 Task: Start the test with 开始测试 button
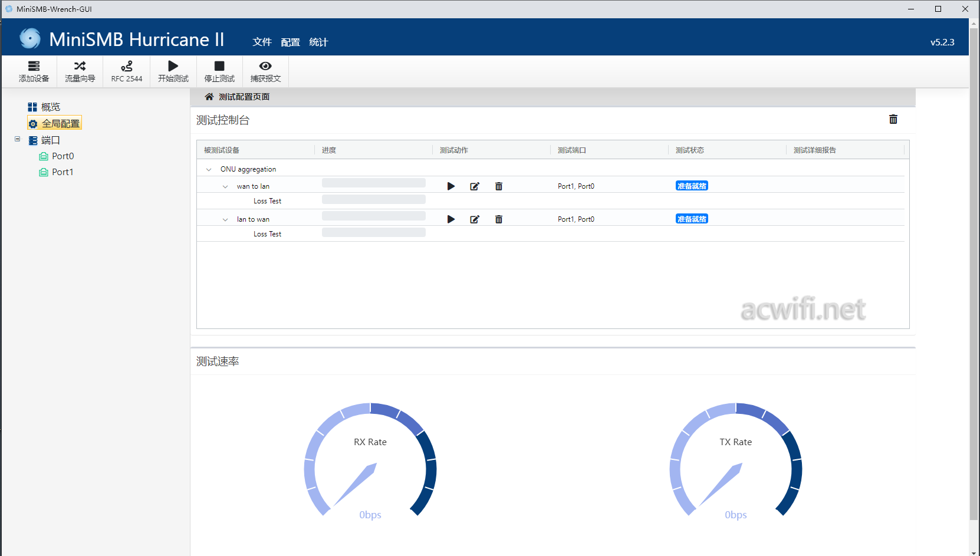173,71
